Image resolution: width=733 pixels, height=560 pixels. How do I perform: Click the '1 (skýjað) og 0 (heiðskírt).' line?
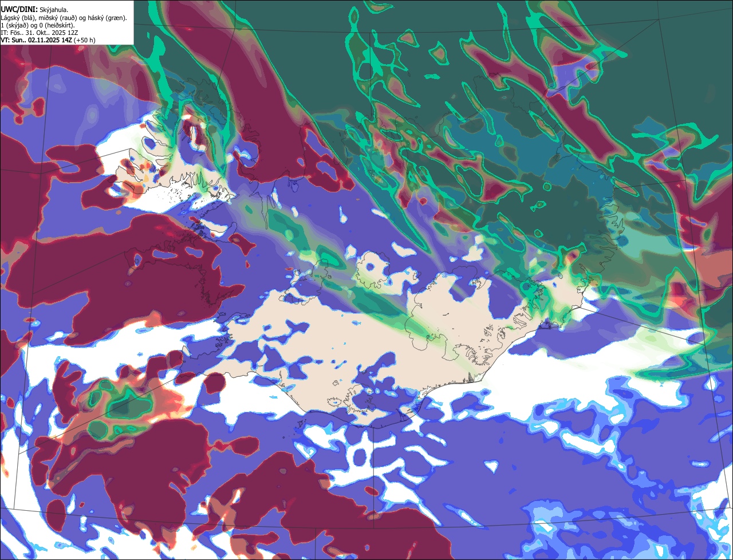click(38, 25)
